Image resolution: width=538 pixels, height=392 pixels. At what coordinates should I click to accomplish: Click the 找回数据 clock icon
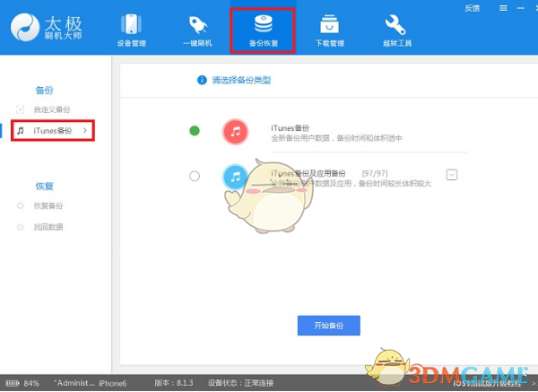pos(21,227)
